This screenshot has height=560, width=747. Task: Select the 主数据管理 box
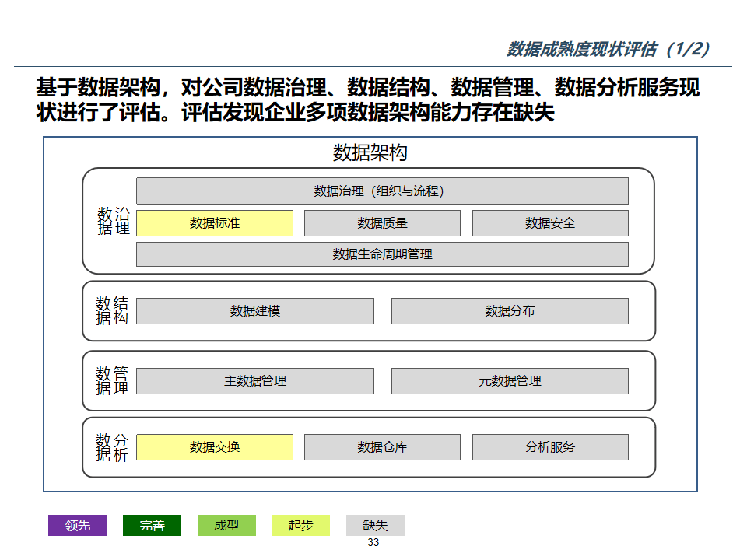click(255, 381)
